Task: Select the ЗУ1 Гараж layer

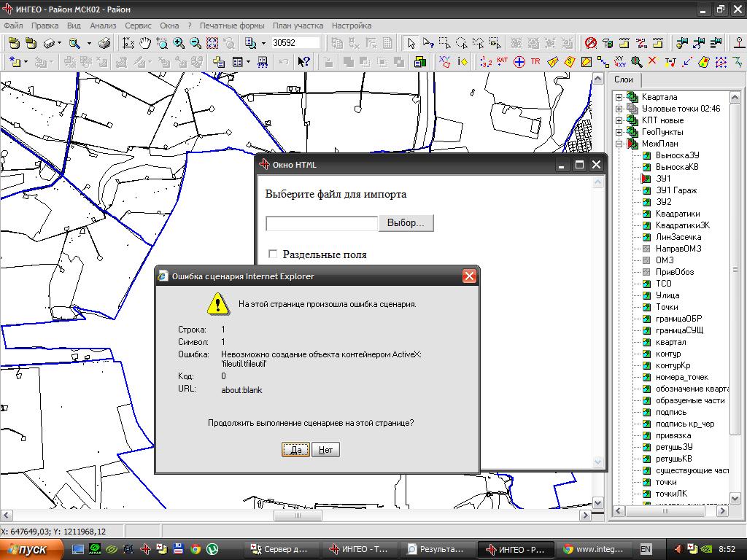Action: click(x=676, y=190)
